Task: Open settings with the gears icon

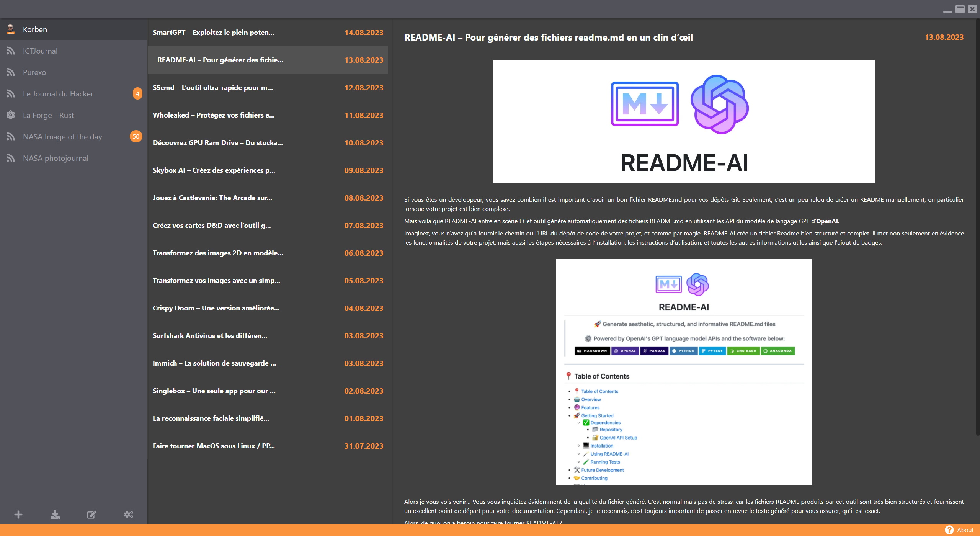Action: [129, 515]
